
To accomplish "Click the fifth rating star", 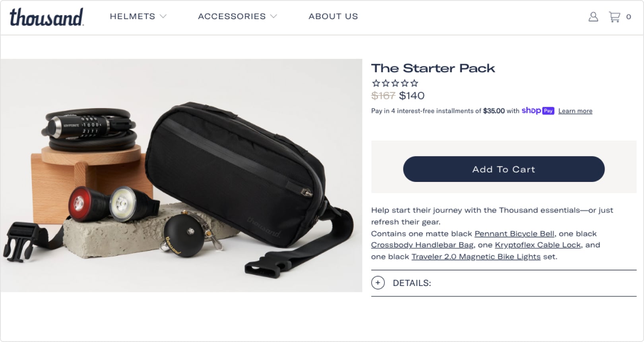I will 414,83.
